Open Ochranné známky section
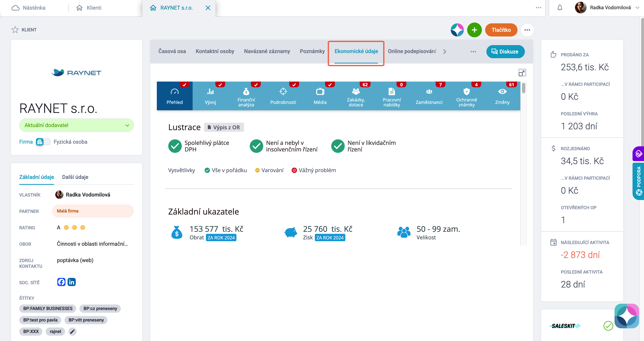The height and width of the screenshot is (341, 644). 467,96
